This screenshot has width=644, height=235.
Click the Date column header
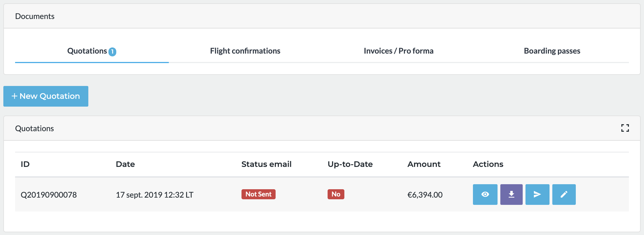click(x=125, y=164)
